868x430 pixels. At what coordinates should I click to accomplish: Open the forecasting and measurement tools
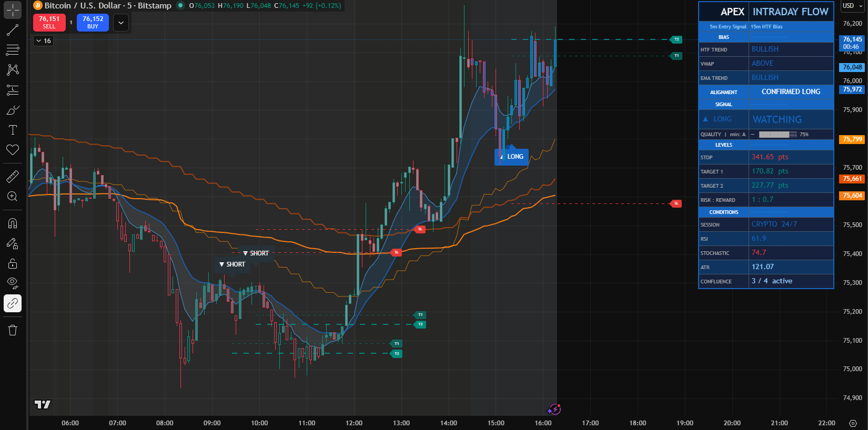tap(13, 90)
